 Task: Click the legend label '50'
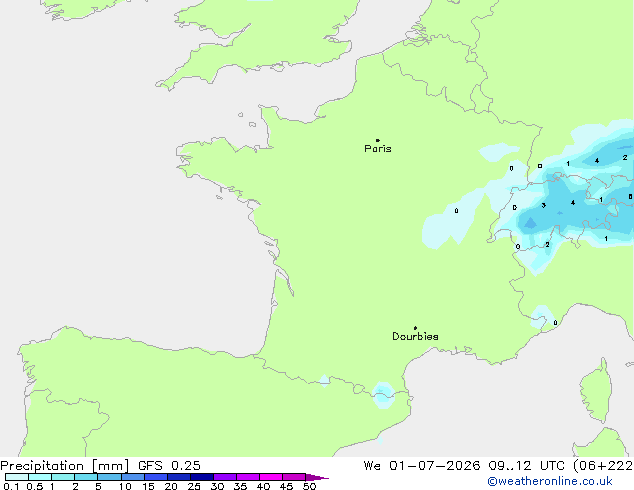click(309, 486)
